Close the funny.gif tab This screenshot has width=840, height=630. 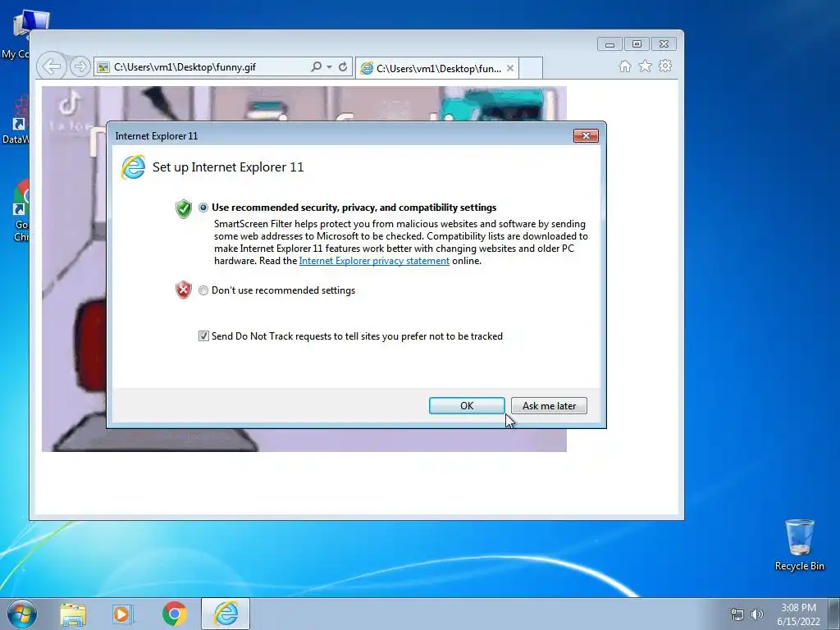tap(510, 68)
